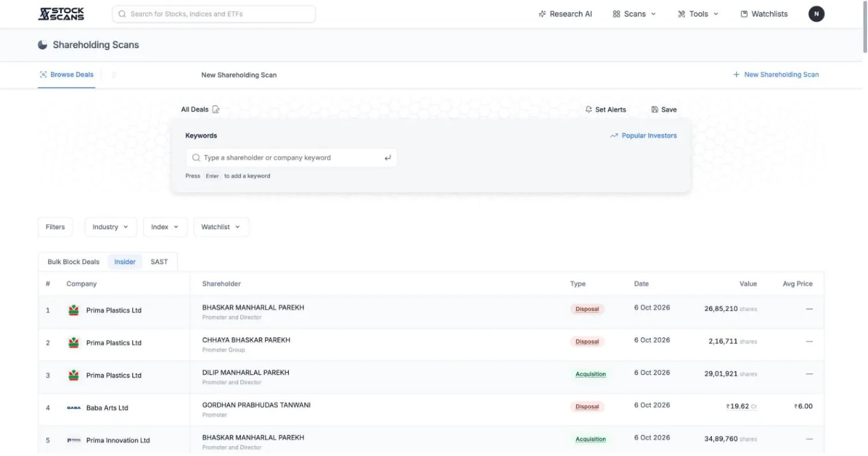Click the Acquisition badge in Prima Innovation row
Viewport: 868px width, 456px height.
pos(590,439)
